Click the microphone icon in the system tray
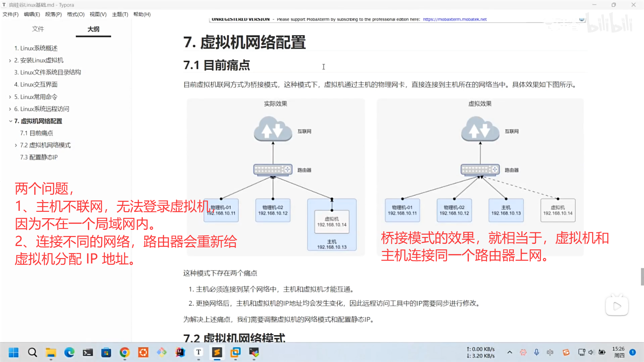The height and width of the screenshot is (362, 644). coord(537,352)
